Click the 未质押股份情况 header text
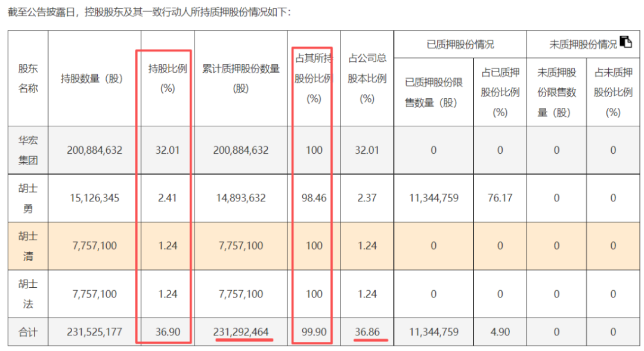 click(583, 44)
